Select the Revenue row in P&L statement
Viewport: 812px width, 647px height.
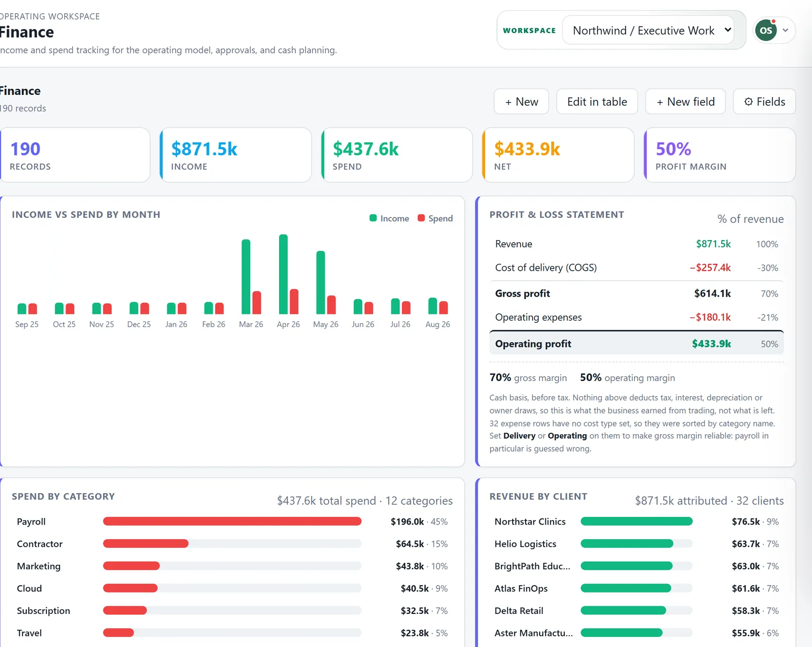(x=636, y=244)
